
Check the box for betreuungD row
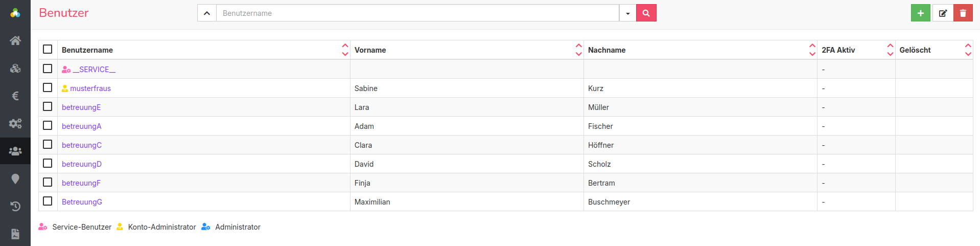coord(48,163)
